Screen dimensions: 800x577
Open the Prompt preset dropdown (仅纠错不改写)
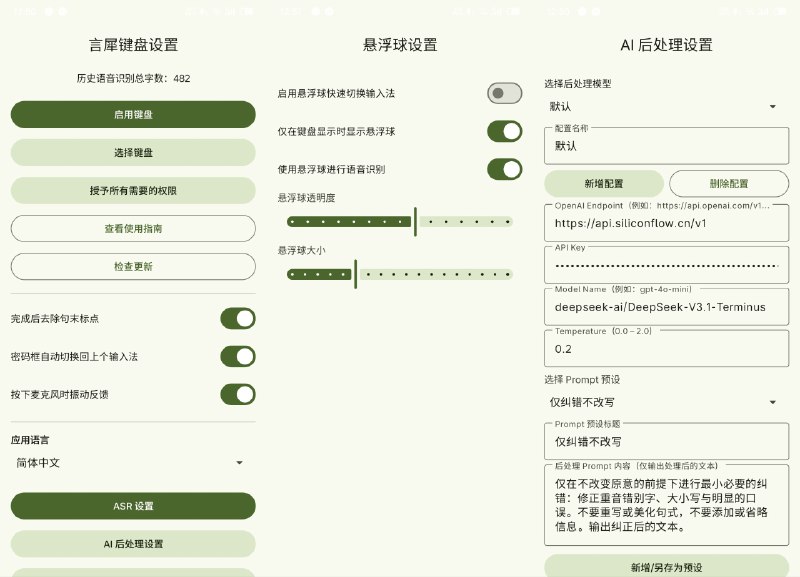coord(666,401)
